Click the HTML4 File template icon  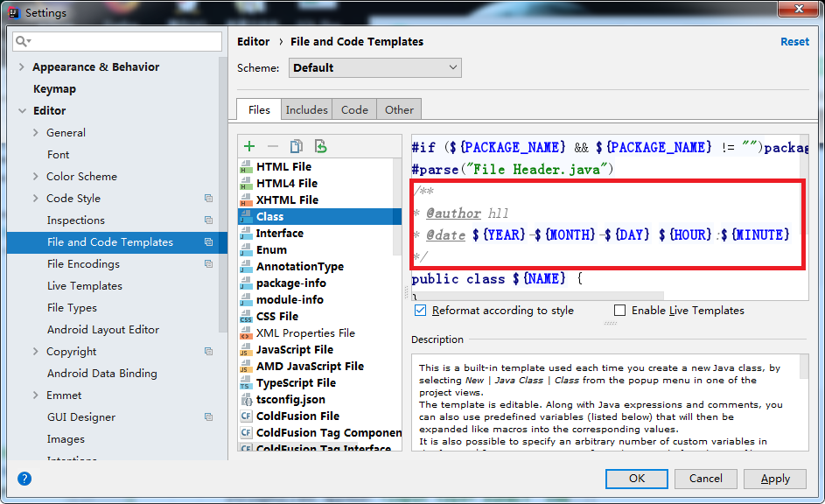[x=246, y=184]
